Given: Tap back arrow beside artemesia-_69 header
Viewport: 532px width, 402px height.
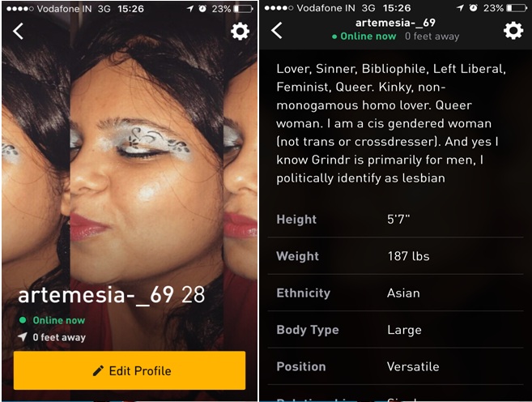Looking at the screenshot, I should click(x=276, y=31).
